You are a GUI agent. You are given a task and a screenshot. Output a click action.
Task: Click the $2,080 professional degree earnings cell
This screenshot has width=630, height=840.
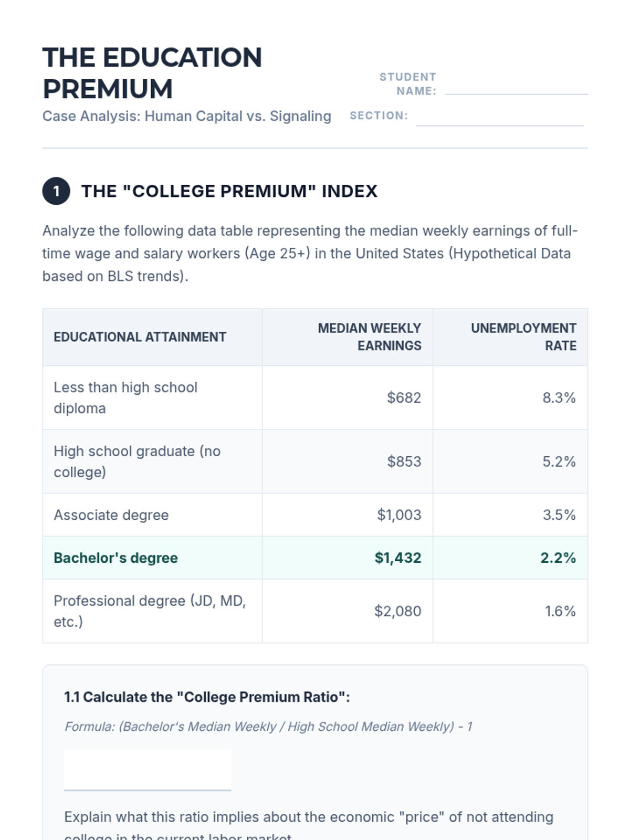(x=397, y=612)
